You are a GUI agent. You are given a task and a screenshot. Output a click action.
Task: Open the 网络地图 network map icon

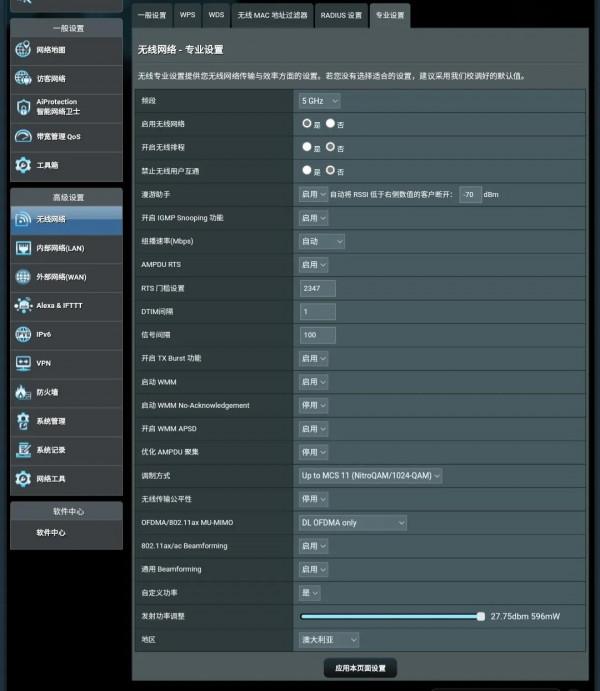tap(23, 49)
